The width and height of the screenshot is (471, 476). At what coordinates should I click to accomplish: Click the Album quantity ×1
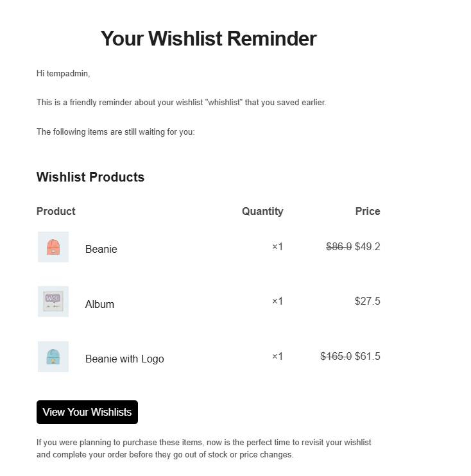click(277, 302)
